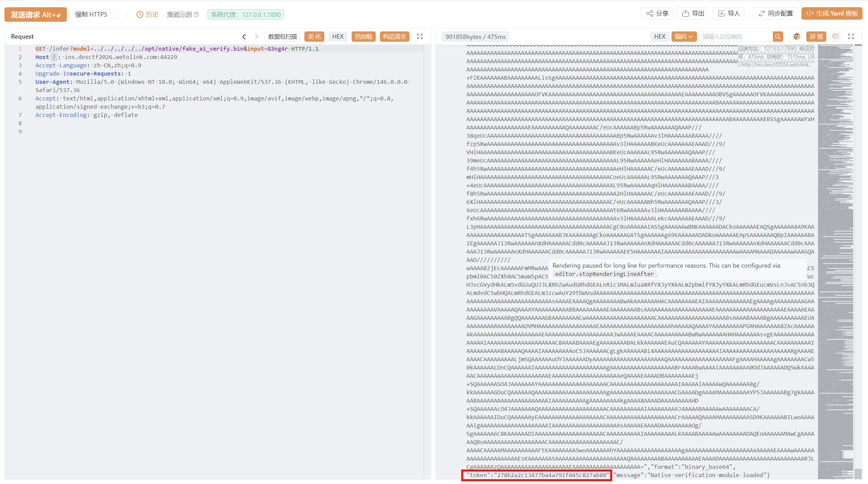Screen dimensions: 868x484
Task: Go to next request with right arrow
Action: tap(256, 37)
